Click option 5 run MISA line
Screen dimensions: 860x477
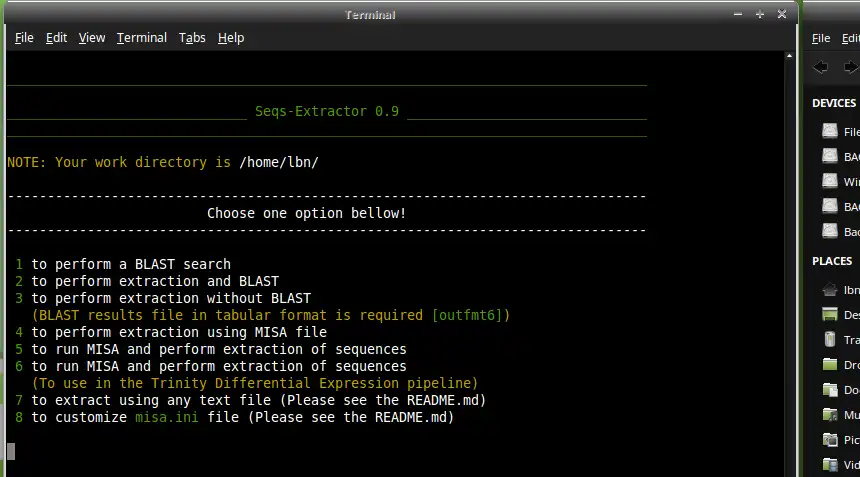point(211,349)
